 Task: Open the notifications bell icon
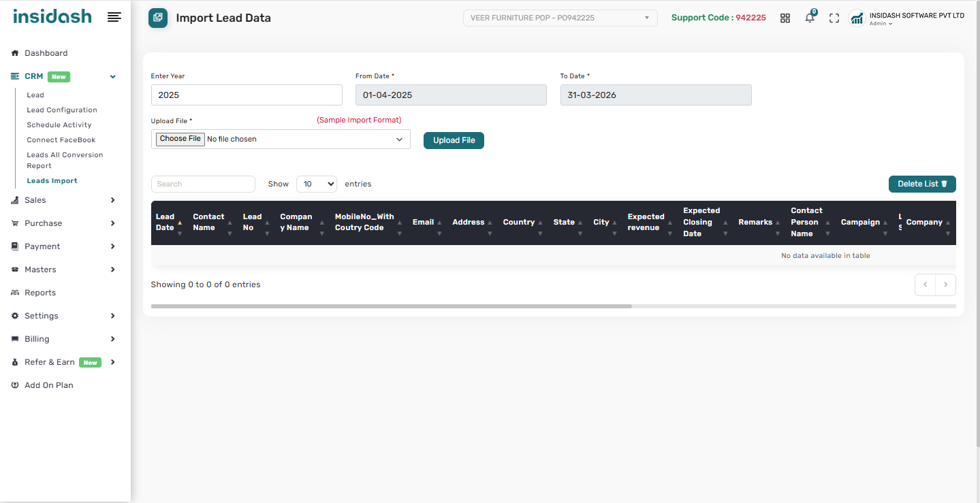click(809, 18)
